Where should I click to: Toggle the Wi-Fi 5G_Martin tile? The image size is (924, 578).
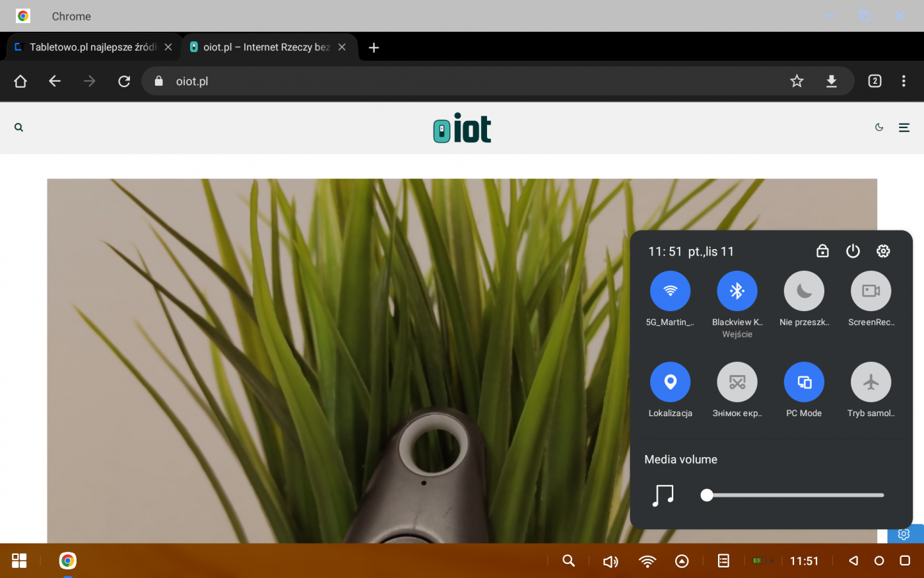point(670,291)
